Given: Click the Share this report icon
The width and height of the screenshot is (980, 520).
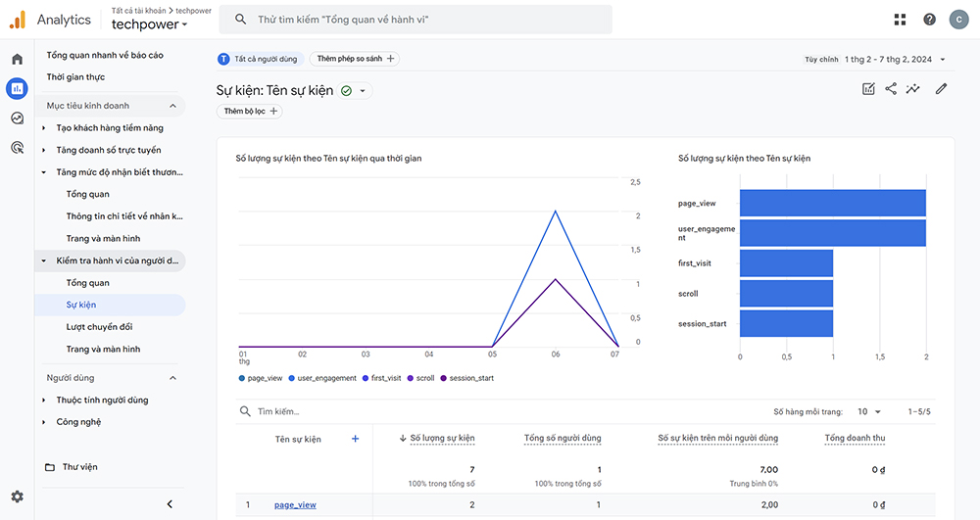Looking at the screenshot, I should (891, 89).
